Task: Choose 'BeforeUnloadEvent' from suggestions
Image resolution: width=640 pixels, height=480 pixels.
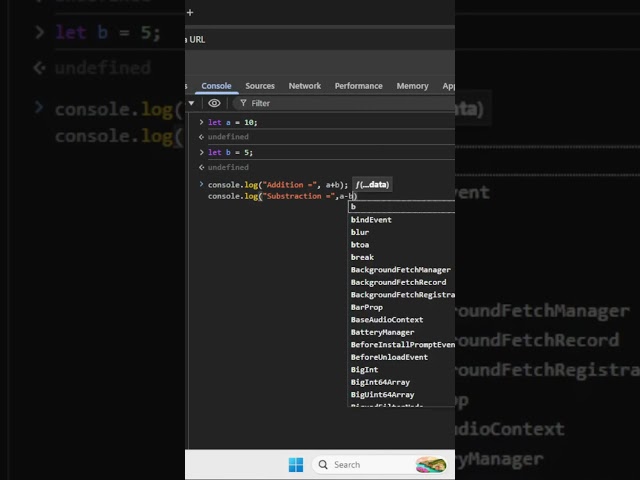Action: point(401,357)
